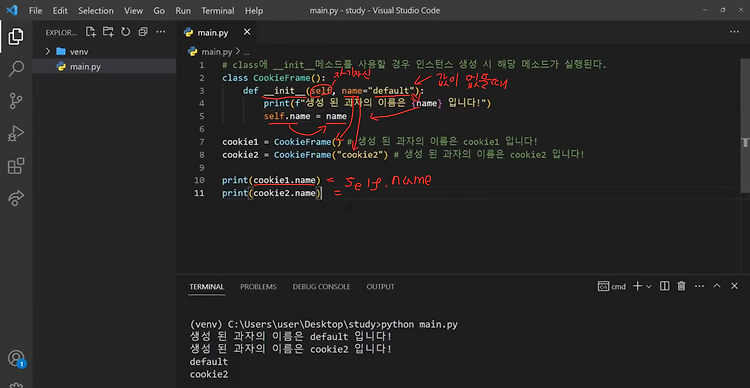750x388 pixels.
Task: Click 'cookie1 = CookieFrame()' on line 7
Action: click(x=282, y=142)
